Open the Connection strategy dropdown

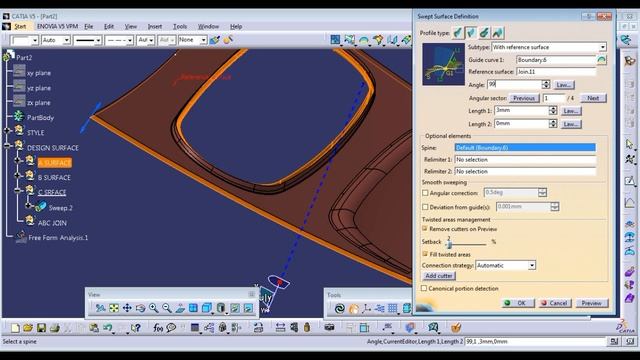pyautogui.click(x=532, y=265)
